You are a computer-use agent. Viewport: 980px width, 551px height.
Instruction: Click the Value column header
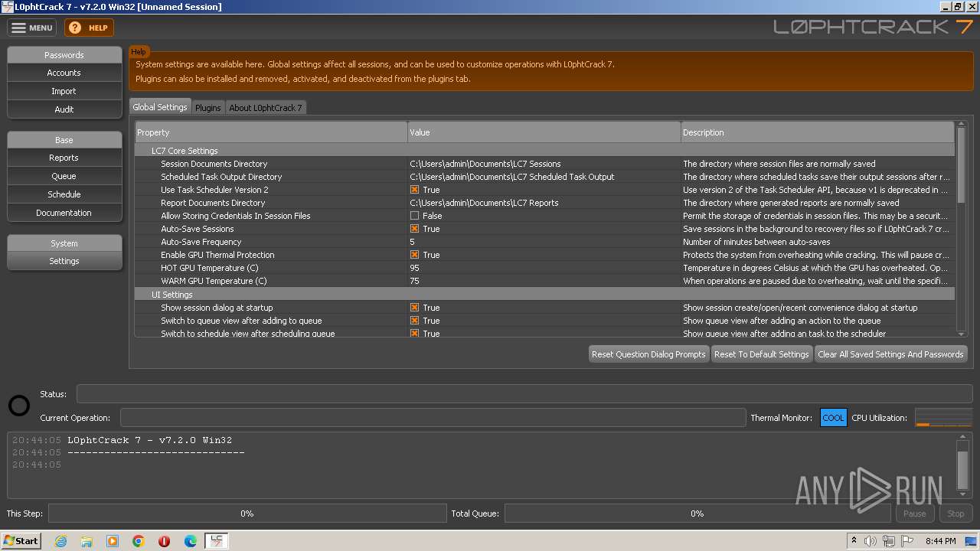[x=544, y=132]
